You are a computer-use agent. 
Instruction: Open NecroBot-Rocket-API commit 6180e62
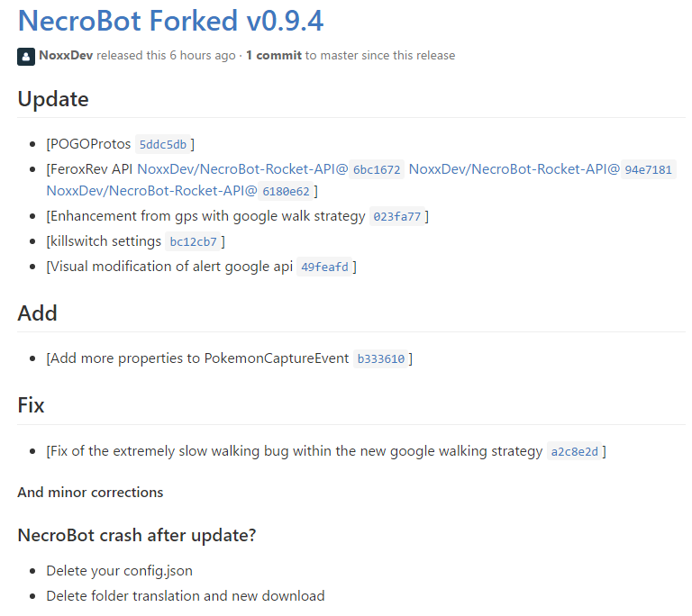(286, 192)
